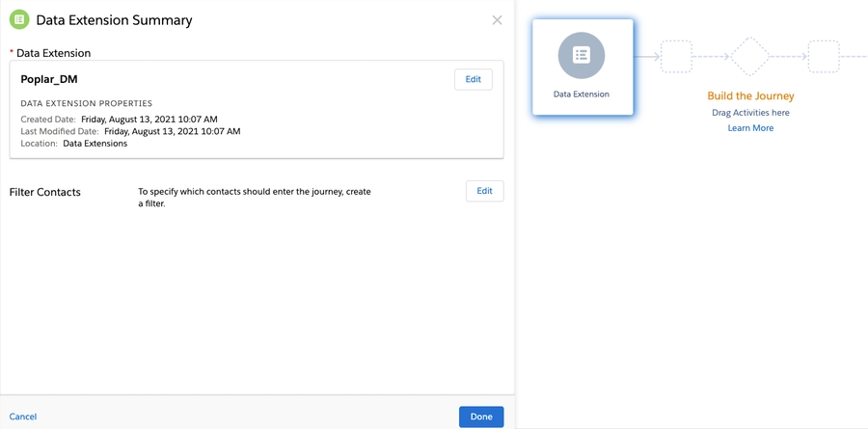Open the Learn More link
868x429 pixels.
tap(750, 128)
